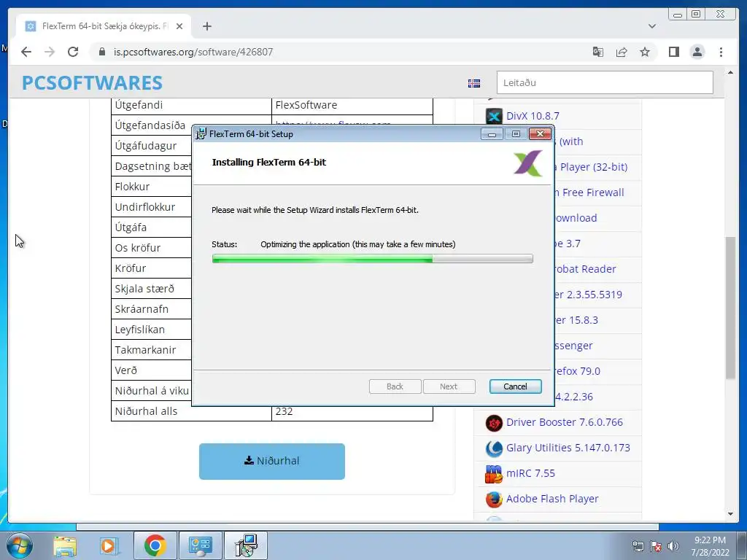This screenshot has width=747, height=560.
Task: Click the browser forward arrow
Action: click(50, 52)
